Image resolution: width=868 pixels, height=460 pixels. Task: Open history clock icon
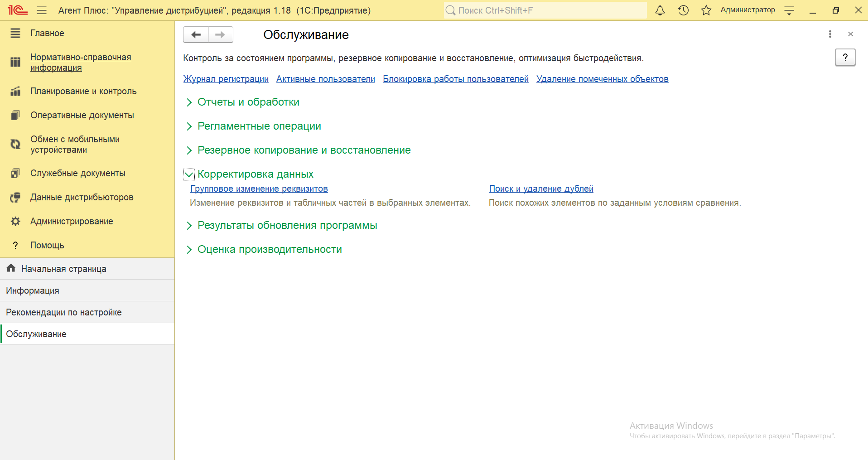[x=683, y=10]
